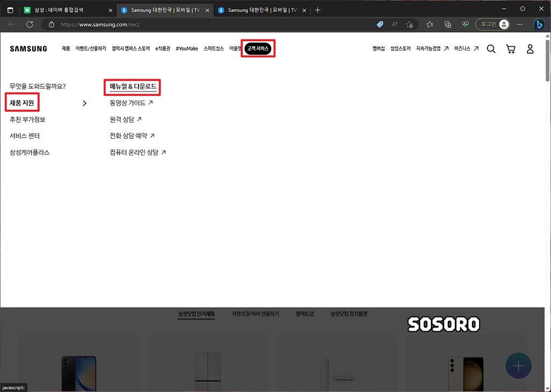Open the site search magnifier icon

[491, 49]
